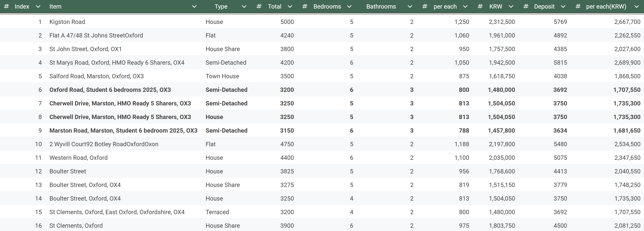
Task: Open the Index column dropdown arrow
Action: tap(38, 7)
